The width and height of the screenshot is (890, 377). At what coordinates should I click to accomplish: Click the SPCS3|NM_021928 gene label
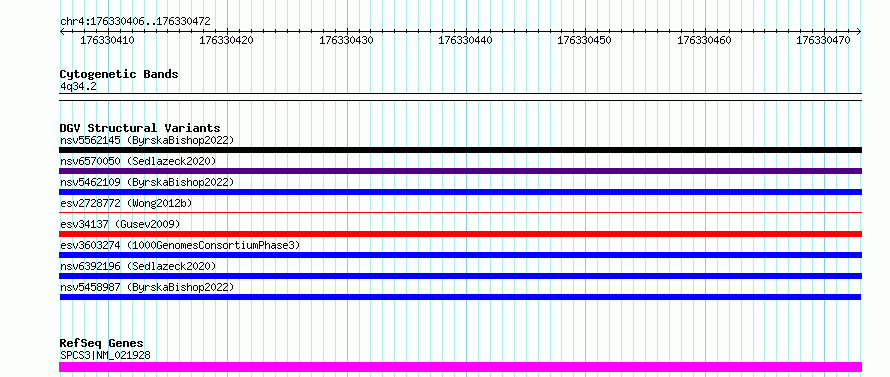[105, 355]
